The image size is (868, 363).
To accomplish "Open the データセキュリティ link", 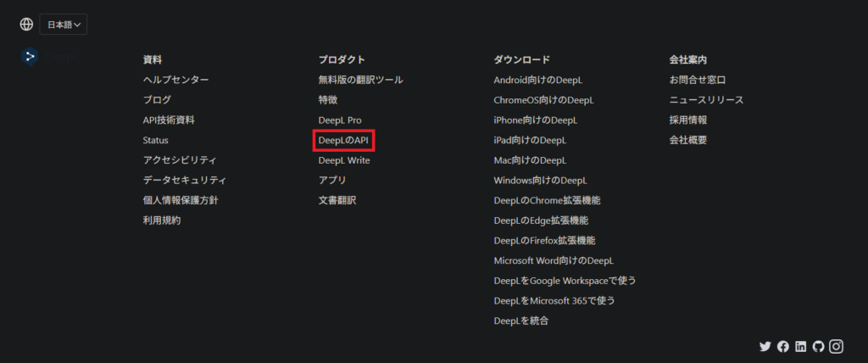I will (x=185, y=181).
